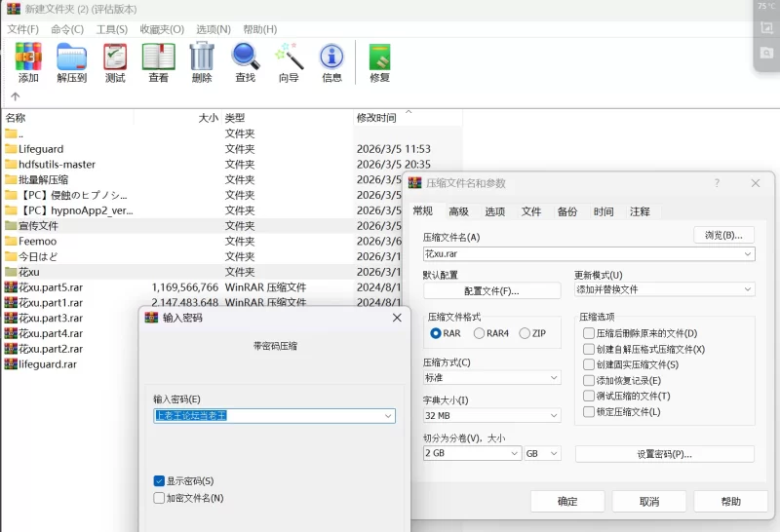Switch to the 高级 tab
Image resolution: width=780 pixels, height=532 pixels.
tap(458, 211)
